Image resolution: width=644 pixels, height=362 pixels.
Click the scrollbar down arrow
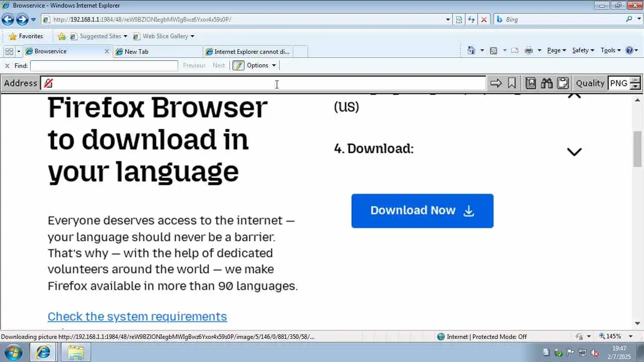coord(637,324)
